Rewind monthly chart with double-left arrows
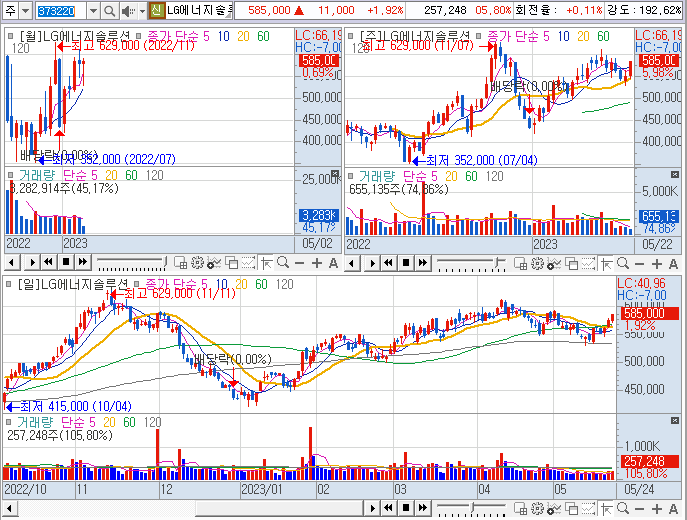687x520 pixels. click(x=48, y=263)
